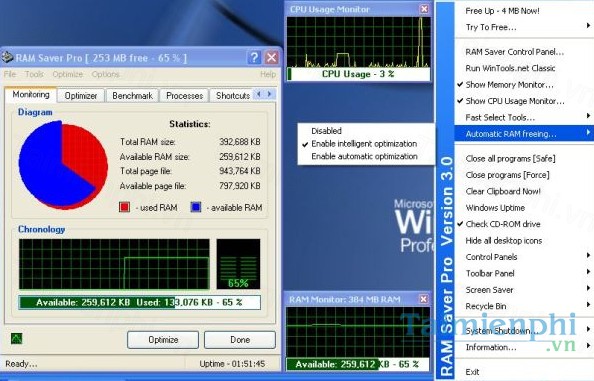Screen dimensions: 594x381
Task: Click the RAM usage pie chart
Action: point(63,164)
